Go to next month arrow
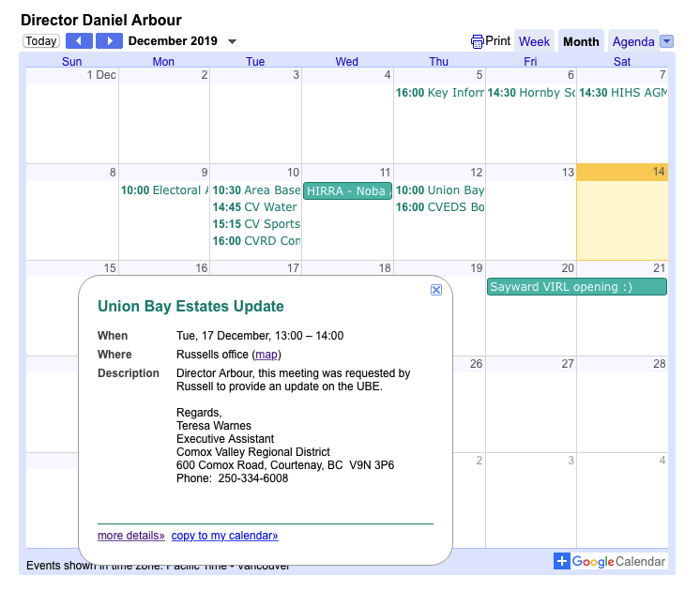The width and height of the screenshot is (700, 591). tap(109, 41)
